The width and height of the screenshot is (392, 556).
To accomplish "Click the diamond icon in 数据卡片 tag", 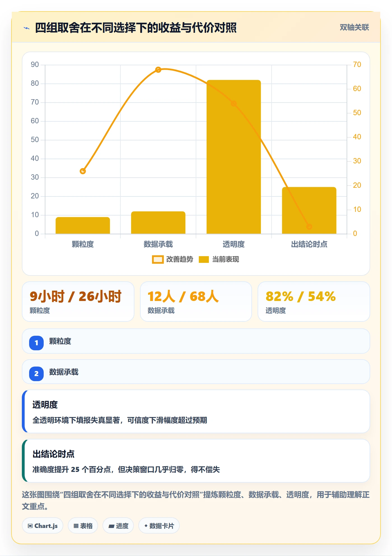I will click(146, 526).
